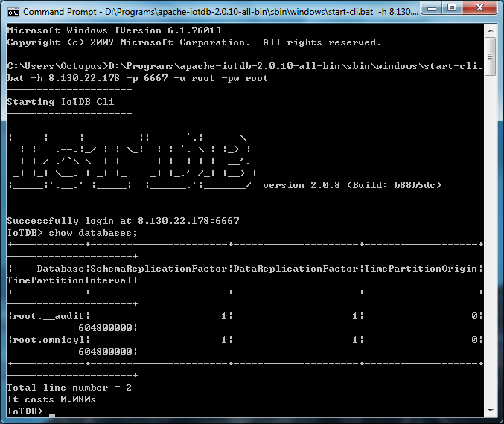Click the scrollbar down arrow

pyautogui.click(x=491, y=410)
